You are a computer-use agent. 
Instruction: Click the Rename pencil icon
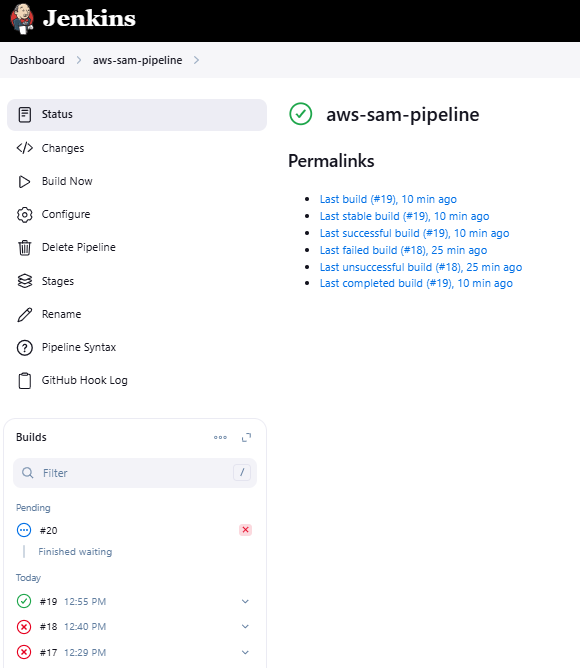[x=24, y=314]
